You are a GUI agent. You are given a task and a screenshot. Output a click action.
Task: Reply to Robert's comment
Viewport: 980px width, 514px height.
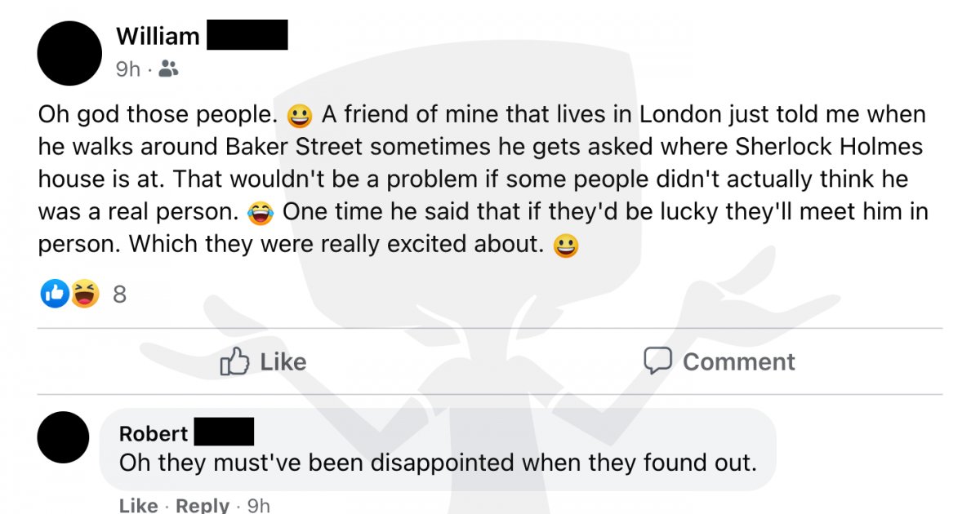203,506
